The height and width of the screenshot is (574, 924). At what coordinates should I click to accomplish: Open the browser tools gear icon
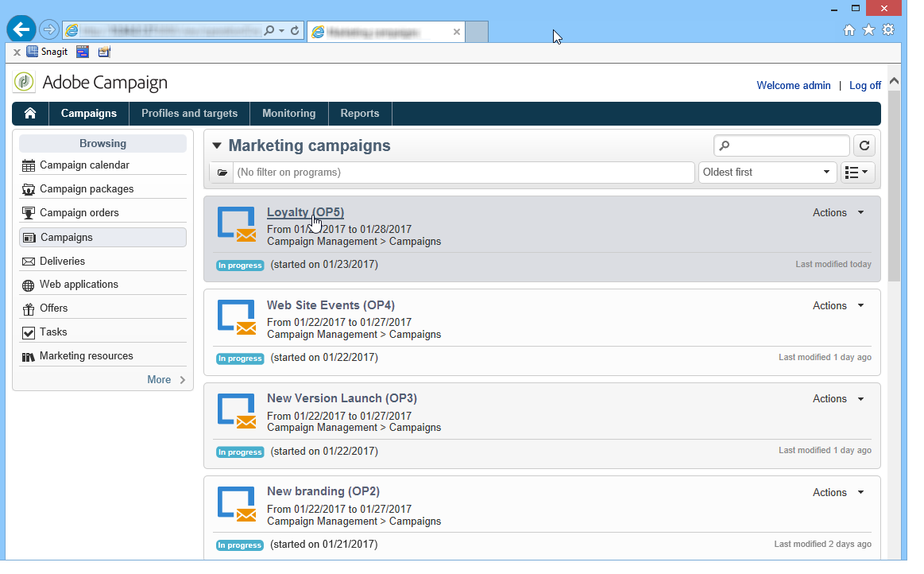coord(888,29)
